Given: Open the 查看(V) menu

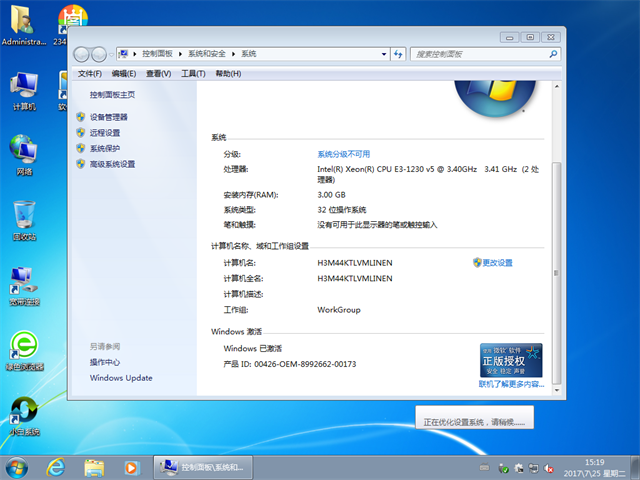Looking at the screenshot, I should (158, 73).
